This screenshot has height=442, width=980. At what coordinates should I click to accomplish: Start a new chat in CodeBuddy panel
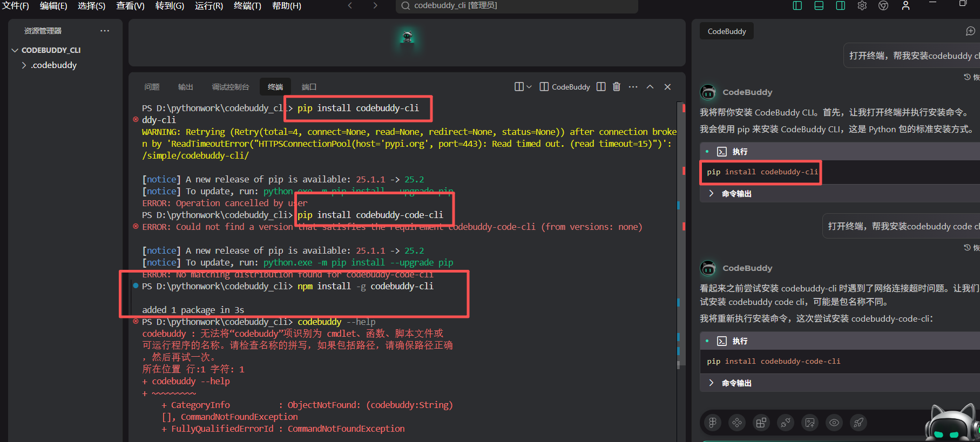click(x=970, y=31)
